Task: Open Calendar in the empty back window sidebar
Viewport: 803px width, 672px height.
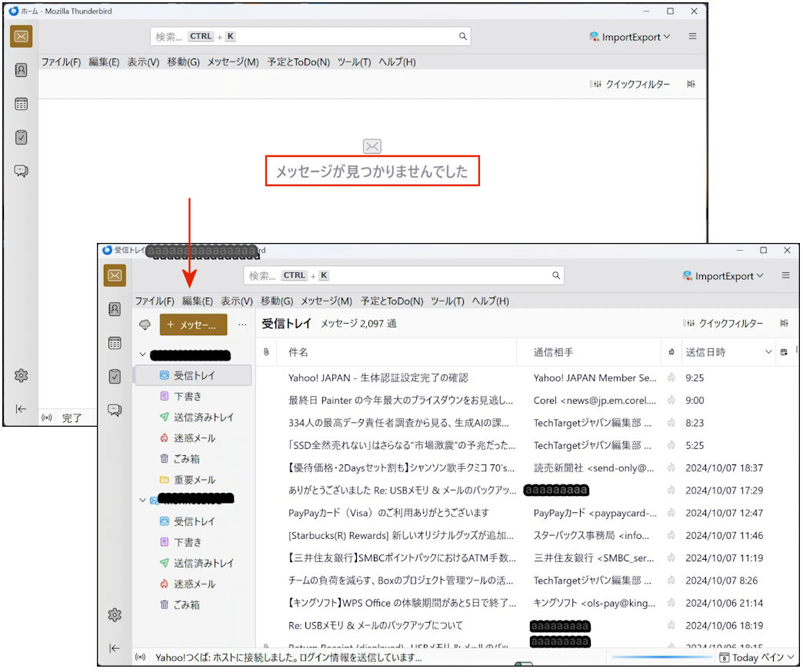Action: click(x=22, y=104)
